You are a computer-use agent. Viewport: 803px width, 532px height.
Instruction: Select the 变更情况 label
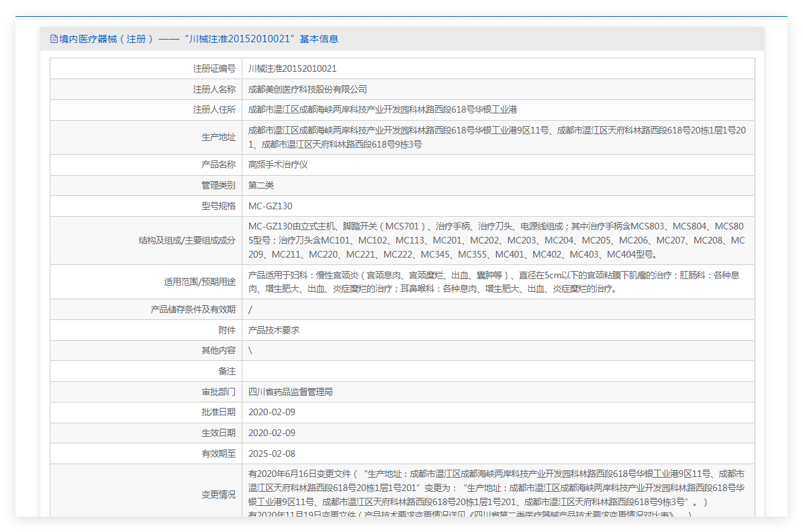coord(219,494)
